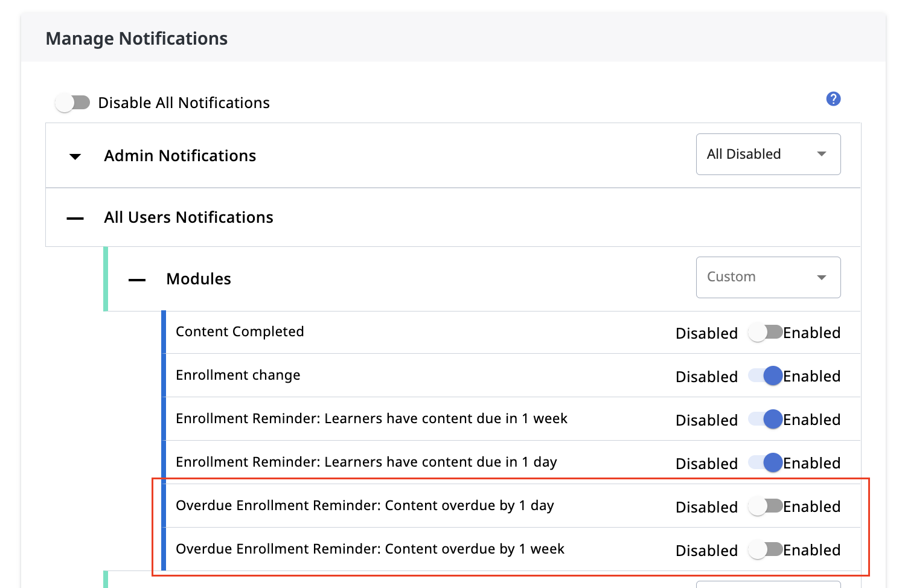Open Admin Notifications All Disabled dropdown
This screenshot has height=588, width=902.
pos(768,155)
